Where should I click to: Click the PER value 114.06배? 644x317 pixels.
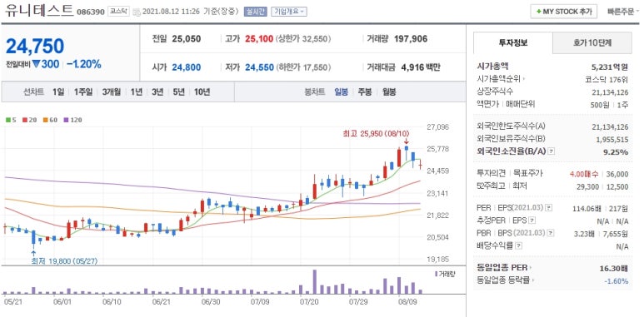587,208
